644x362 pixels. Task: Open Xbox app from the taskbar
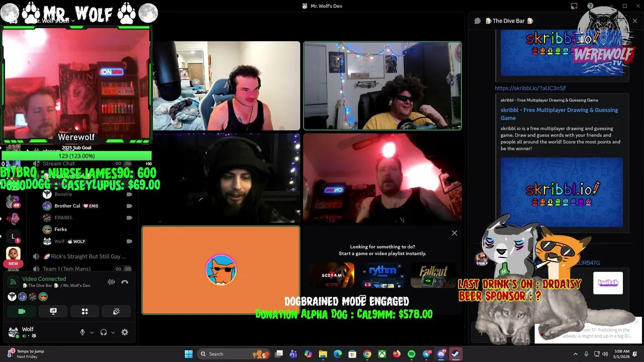pyautogui.click(x=382, y=354)
